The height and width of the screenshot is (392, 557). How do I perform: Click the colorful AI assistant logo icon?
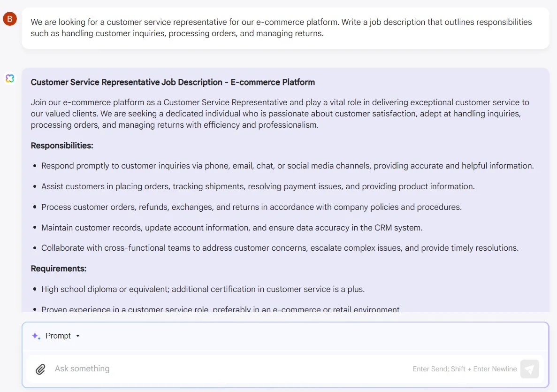pos(10,78)
